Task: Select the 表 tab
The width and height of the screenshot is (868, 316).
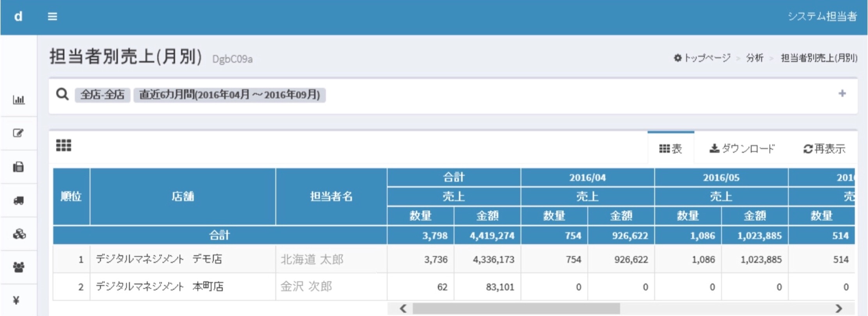Action: click(x=671, y=149)
